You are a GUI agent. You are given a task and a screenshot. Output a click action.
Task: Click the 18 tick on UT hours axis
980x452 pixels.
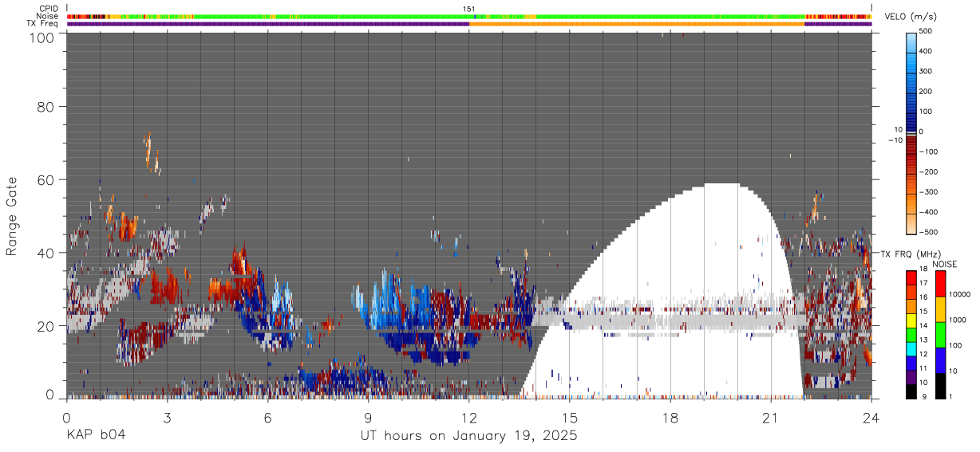[x=670, y=417]
